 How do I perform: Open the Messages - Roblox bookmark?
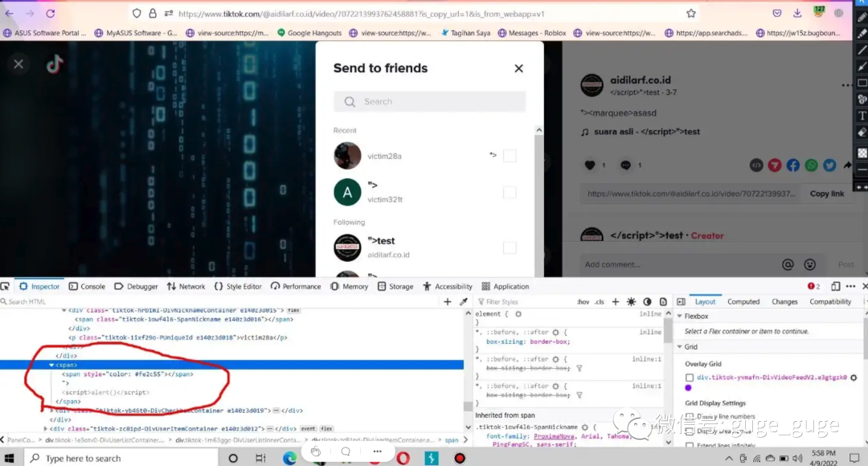(x=532, y=33)
